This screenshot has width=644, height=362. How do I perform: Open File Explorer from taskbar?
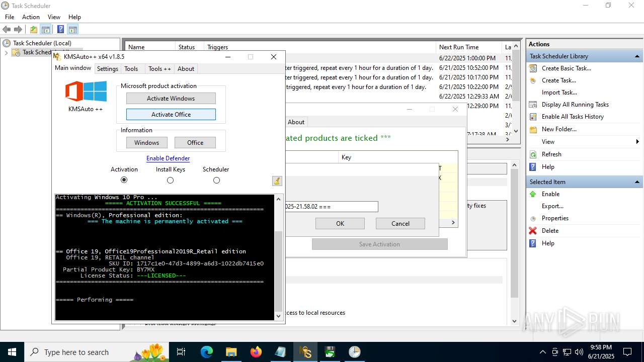tap(231, 352)
